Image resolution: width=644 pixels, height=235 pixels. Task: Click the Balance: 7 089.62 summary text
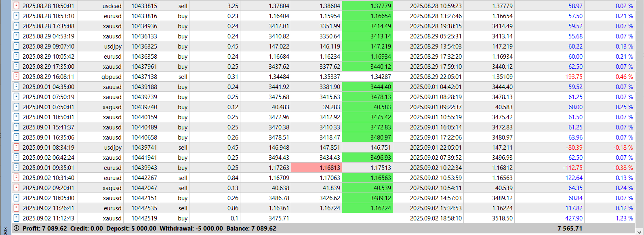[250, 229]
